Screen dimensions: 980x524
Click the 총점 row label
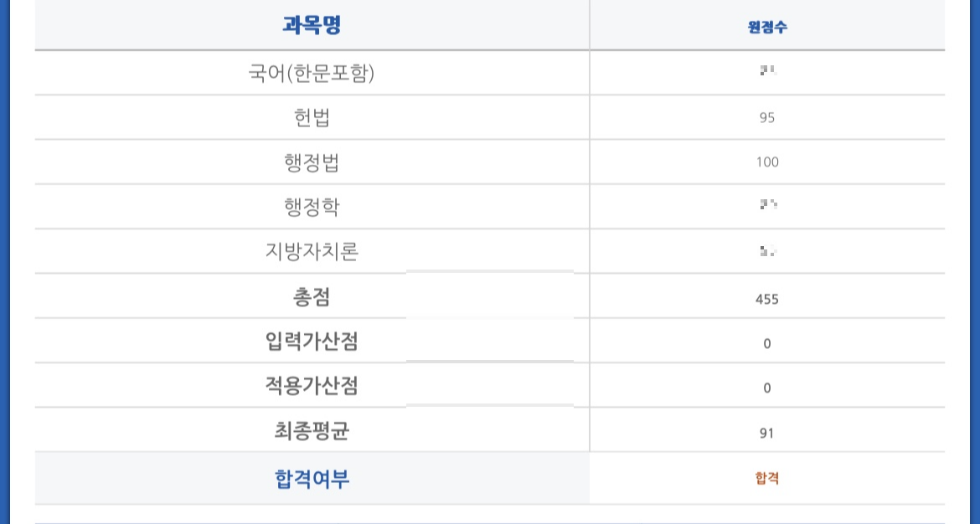point(312,296)
